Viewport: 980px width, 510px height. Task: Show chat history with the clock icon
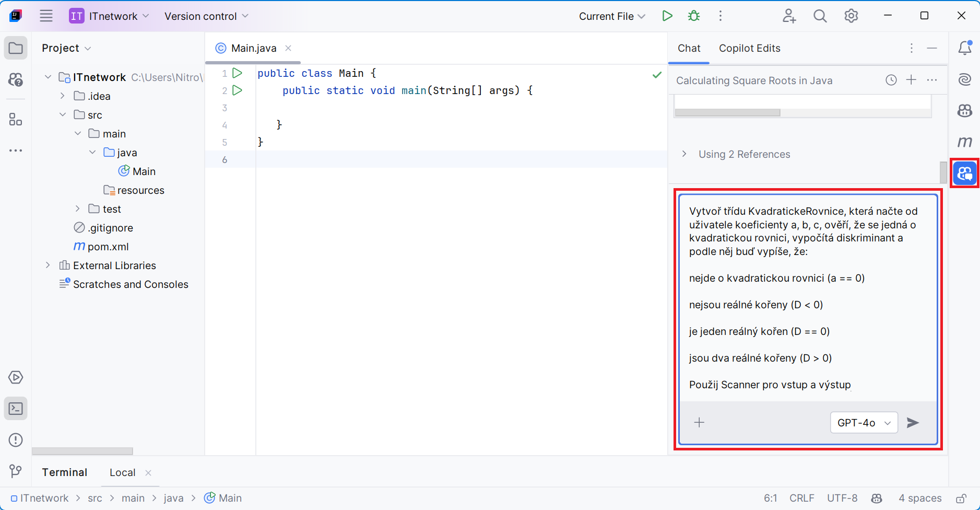(x=891, y=80)
